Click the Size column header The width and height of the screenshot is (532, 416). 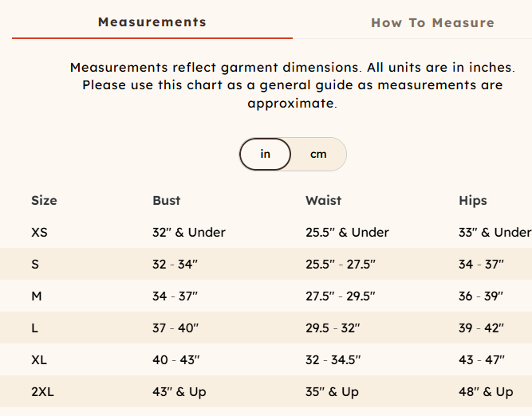click(44, 201)
